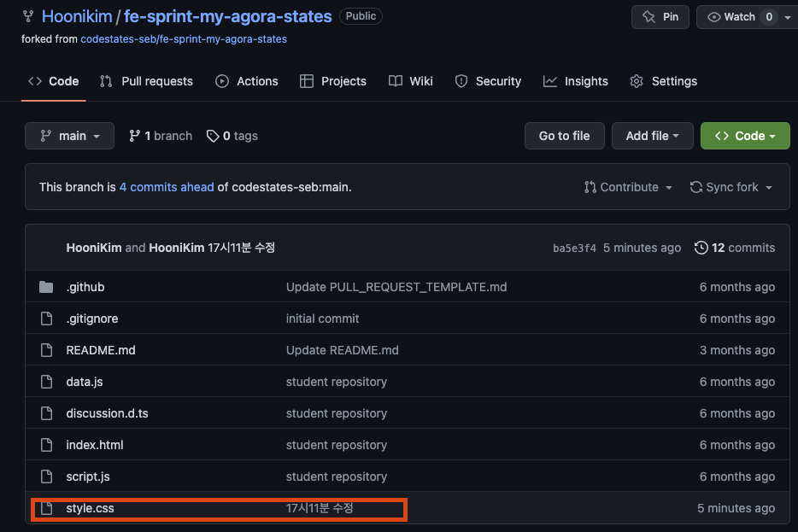798x532 pixels.
Task: Click the '5 minutes ago' timestamp in commit header
Action: pyautogui.click(x=643, y=248)
